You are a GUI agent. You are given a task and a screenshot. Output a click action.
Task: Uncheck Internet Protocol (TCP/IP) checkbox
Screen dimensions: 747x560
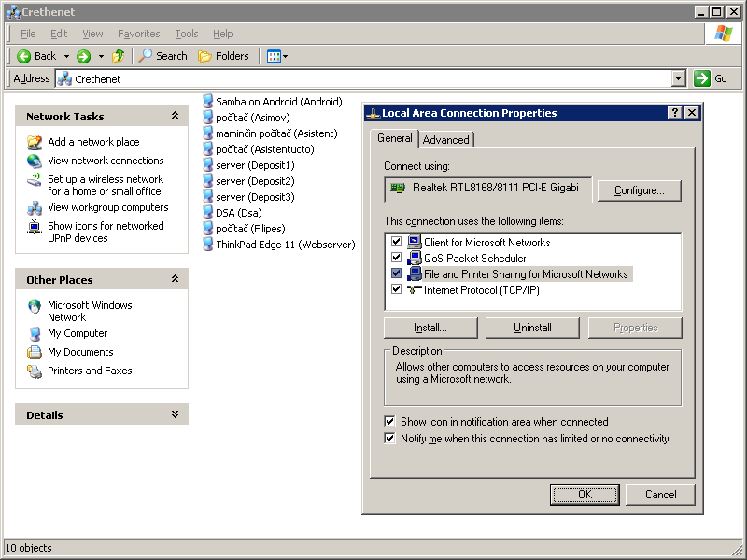tap(396, 289)
